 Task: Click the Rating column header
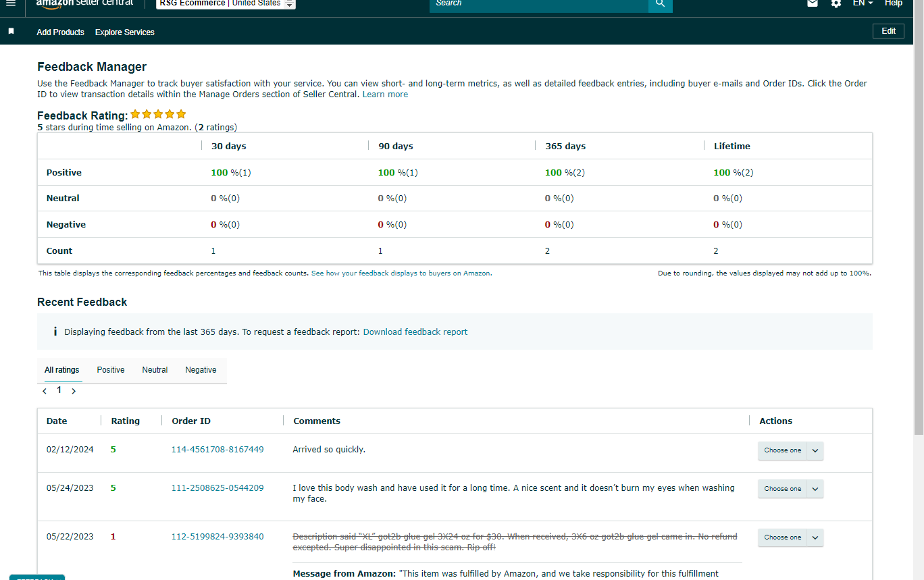point(126,421)
